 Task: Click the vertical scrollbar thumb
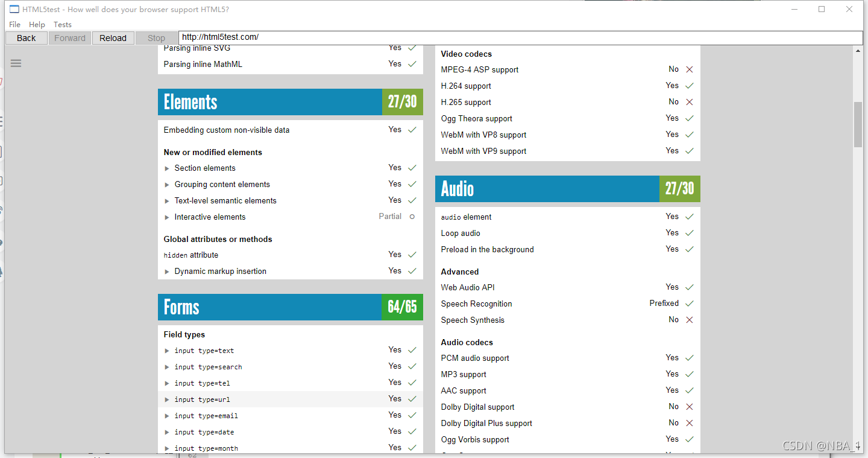click(x=858, y=124)
